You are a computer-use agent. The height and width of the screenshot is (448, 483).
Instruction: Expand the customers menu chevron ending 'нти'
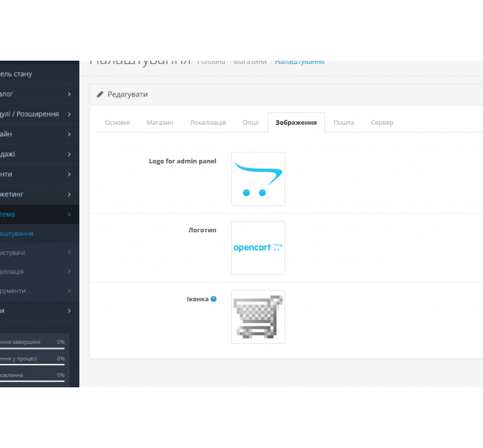(69, 174)
